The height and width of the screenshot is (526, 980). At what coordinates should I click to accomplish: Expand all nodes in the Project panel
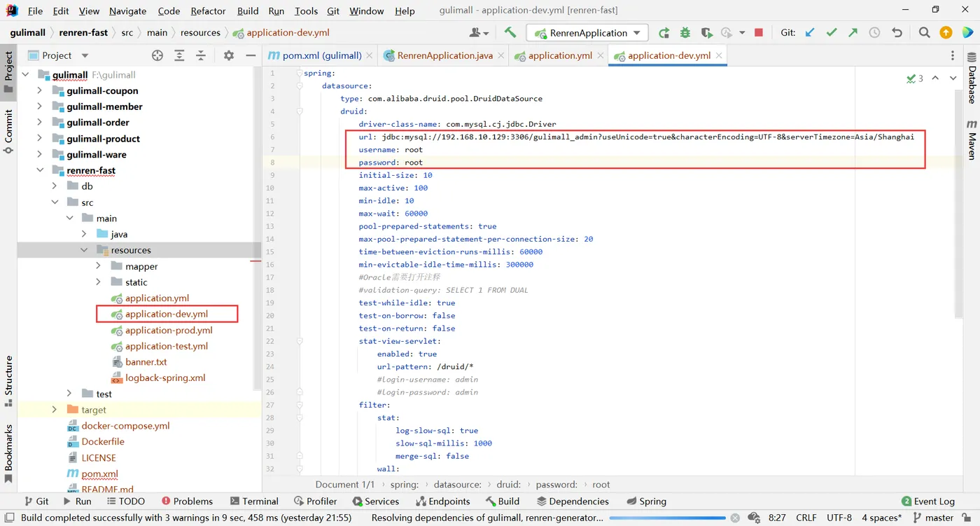coord(179,55)
